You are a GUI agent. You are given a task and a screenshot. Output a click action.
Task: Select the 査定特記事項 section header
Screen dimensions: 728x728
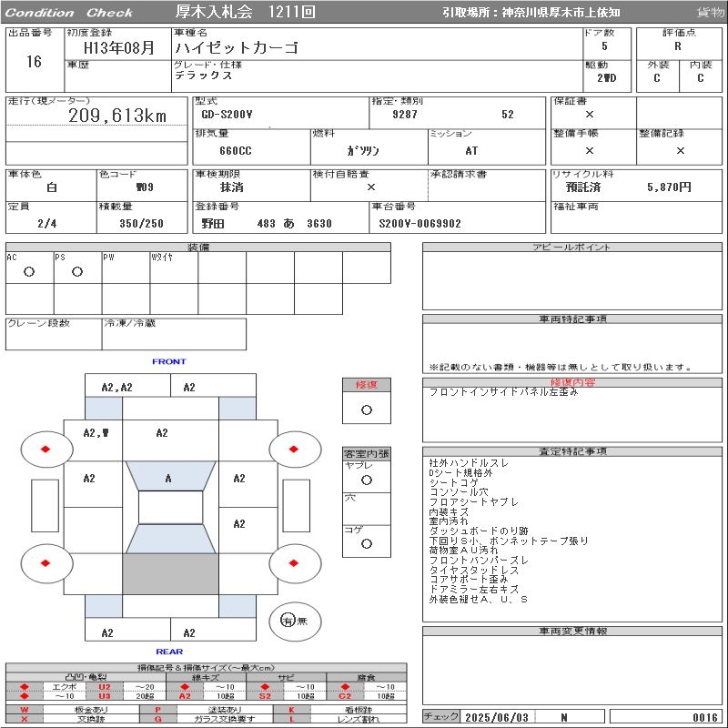click(572, 451)
